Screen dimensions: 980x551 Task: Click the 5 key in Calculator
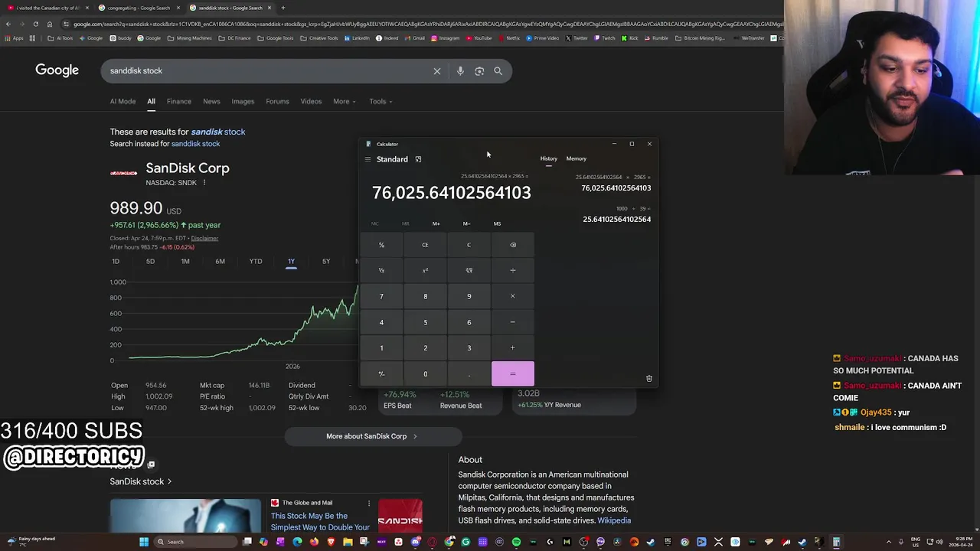click(x=426, y=322)
